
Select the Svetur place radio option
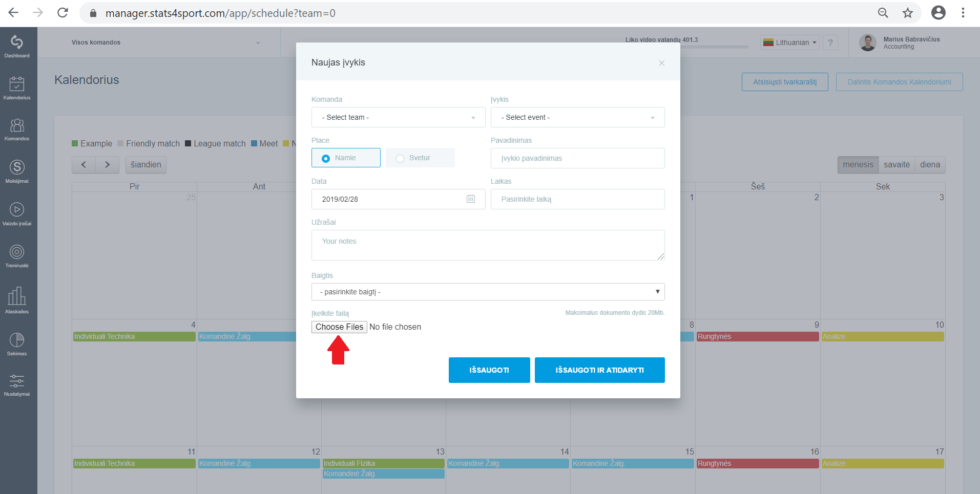coord(420,158)
